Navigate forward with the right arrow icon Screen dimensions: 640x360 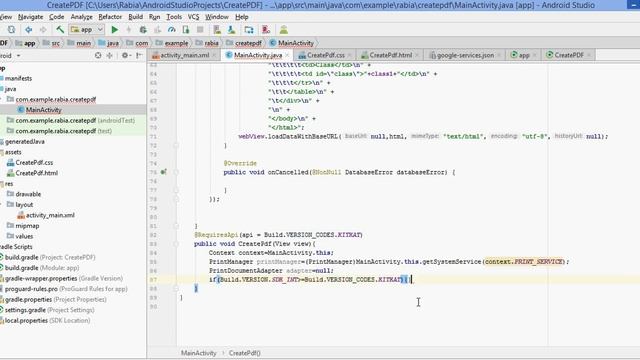(x=43, y=30)
